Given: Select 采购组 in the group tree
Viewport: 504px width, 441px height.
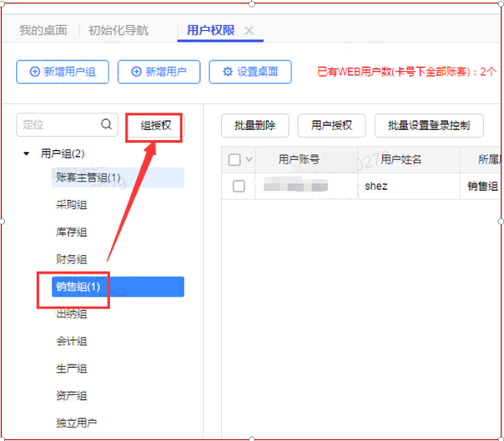Looking at the screenshot, I should point(71,204).
